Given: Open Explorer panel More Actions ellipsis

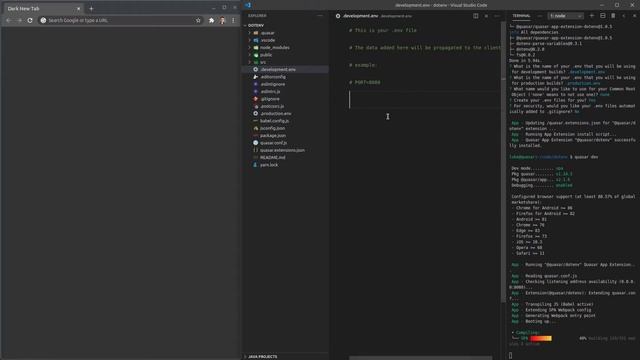Looking at the screenshot, I should 320,16.
